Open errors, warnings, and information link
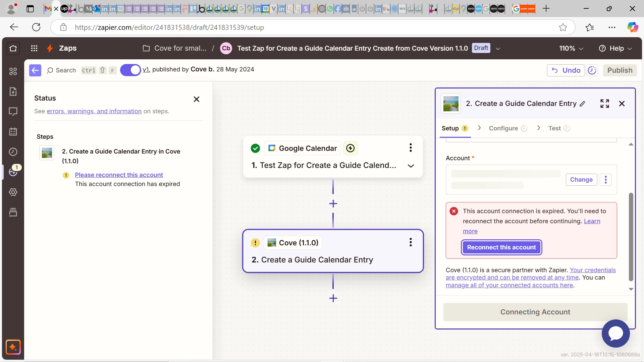 click(94, 111)
